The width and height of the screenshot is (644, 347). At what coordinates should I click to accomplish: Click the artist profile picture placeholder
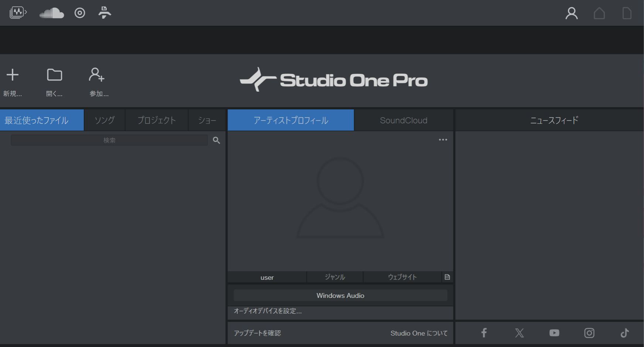tap(340, 198)
